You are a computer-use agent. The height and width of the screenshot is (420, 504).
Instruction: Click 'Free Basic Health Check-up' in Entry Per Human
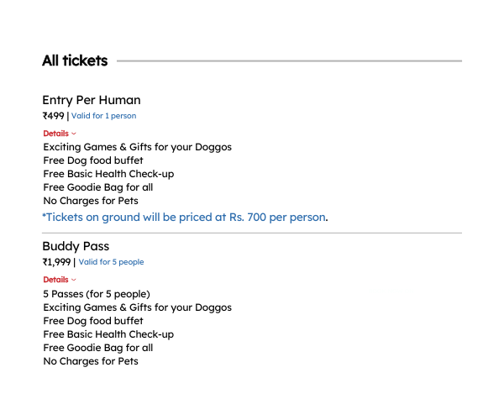[x=108, y=174]
